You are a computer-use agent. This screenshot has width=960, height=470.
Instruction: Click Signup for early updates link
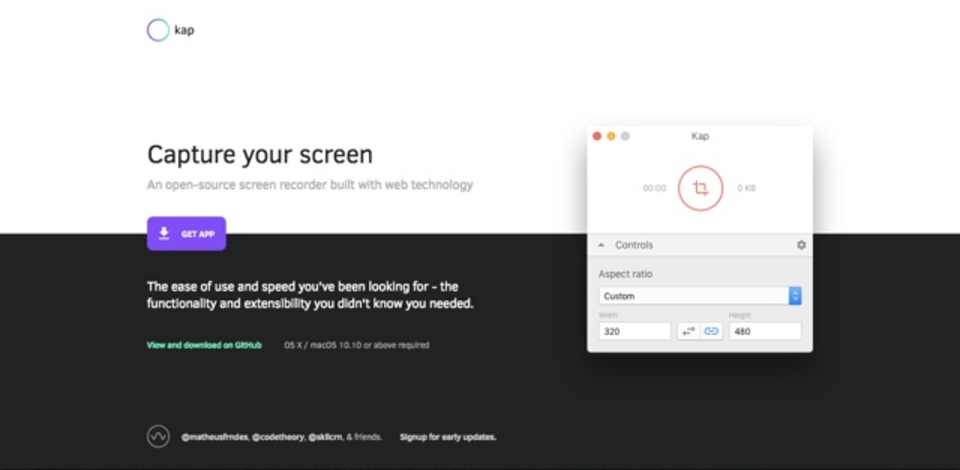(x=448, y=437)
